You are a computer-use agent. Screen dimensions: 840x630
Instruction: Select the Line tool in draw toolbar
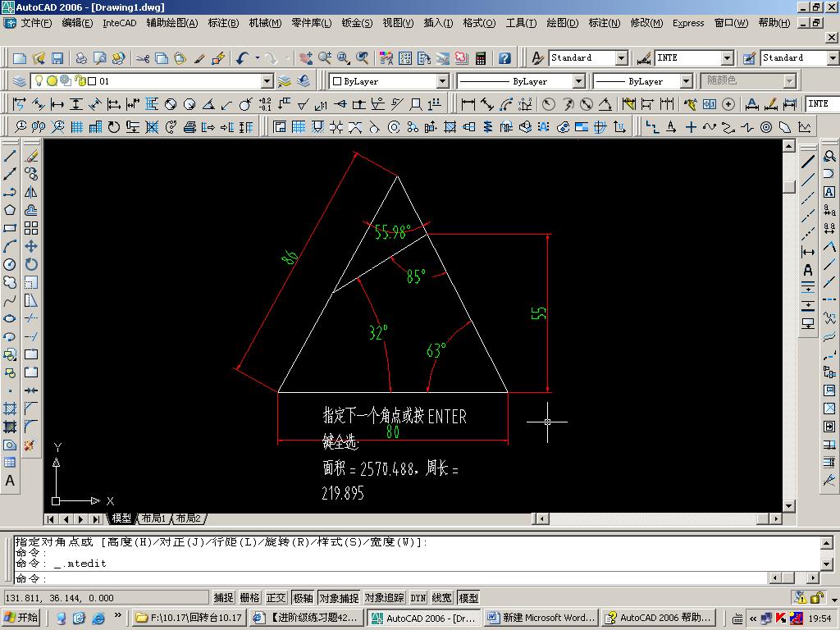point(10,157)
